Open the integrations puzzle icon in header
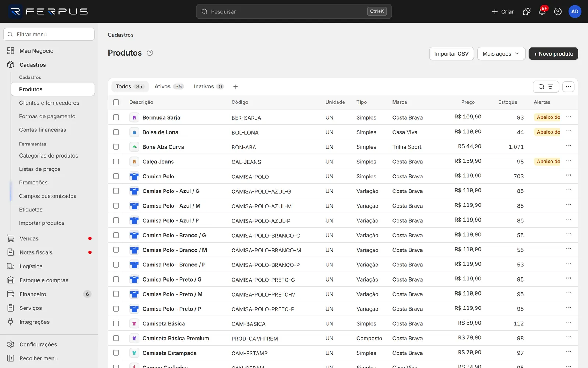Viewport: 588px width, 368px height. (x=527, y=11)
